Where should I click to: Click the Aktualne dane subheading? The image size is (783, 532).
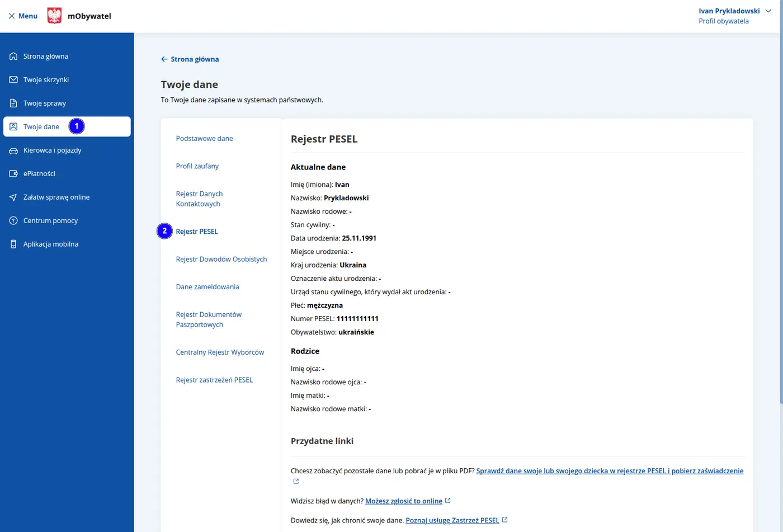point(318,167)
